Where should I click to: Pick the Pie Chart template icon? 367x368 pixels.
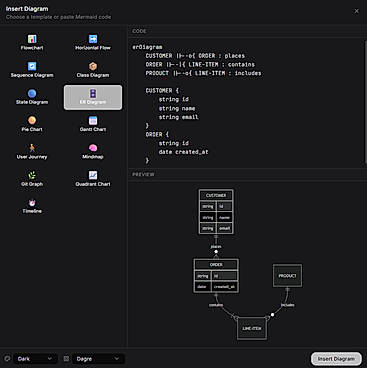coord(32,120)
